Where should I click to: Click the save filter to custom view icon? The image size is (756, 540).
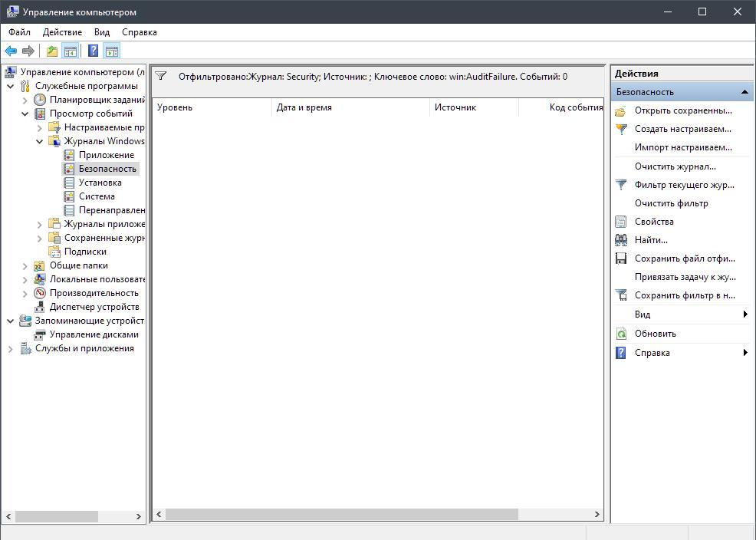click(x=621, y=295)
